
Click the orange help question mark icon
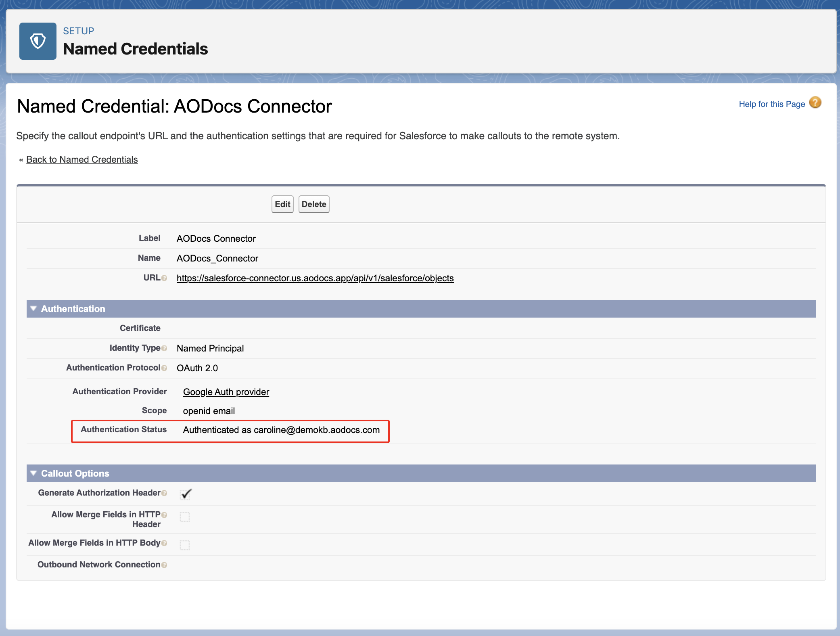tap(815, 103)
